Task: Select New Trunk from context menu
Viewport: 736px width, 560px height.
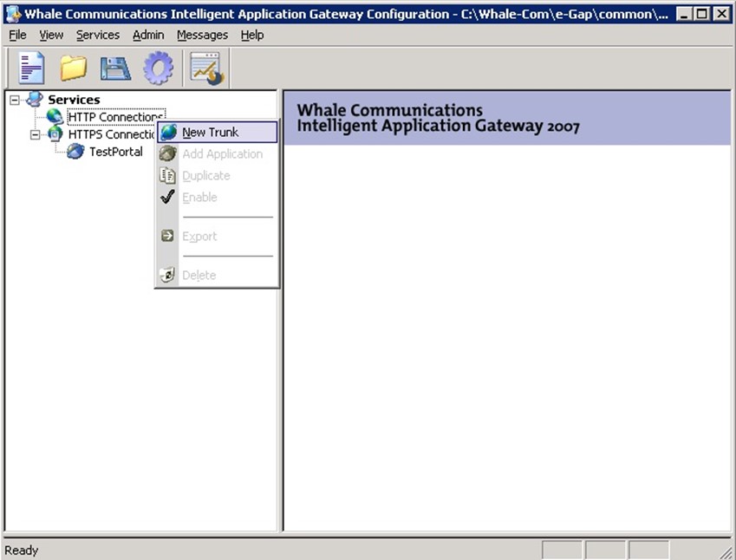Action: pyautogui.click(x=210, y=133)
